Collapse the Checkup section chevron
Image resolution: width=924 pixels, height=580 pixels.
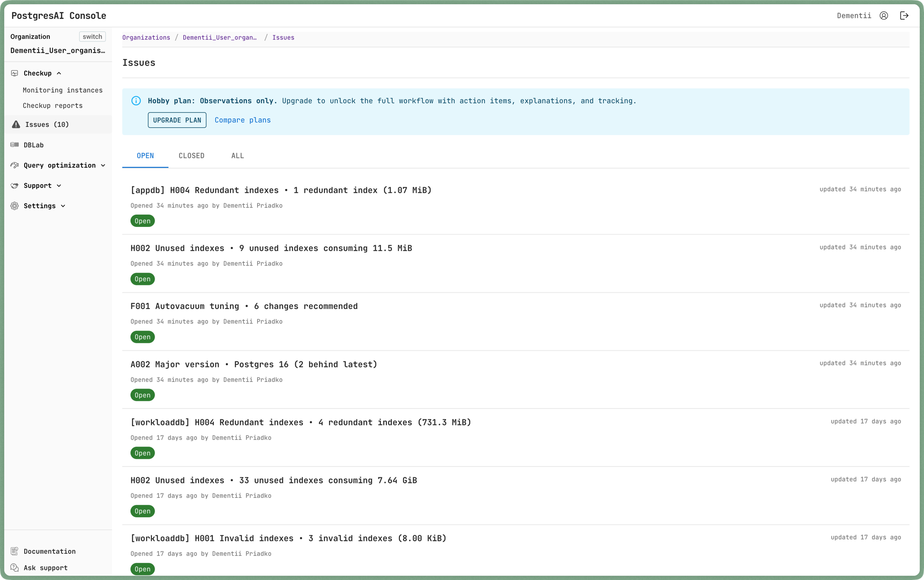point(59,73)
